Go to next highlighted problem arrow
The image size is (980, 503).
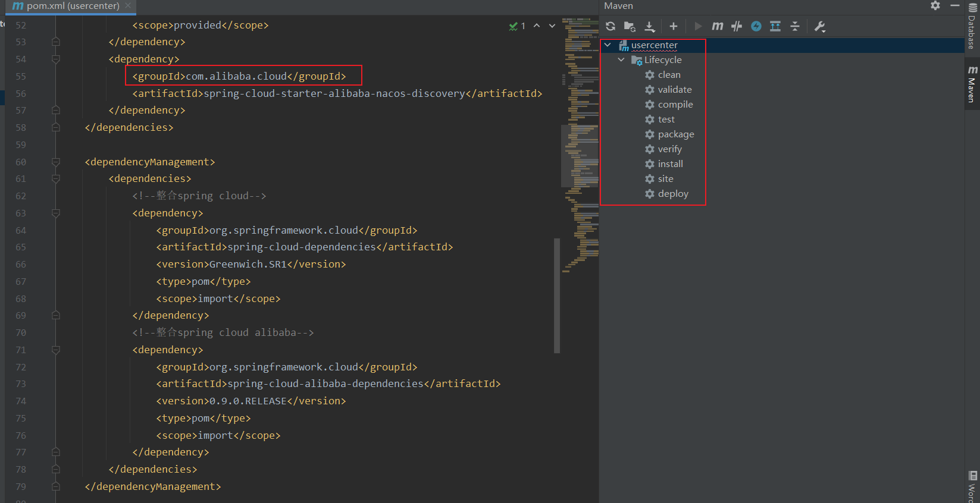(x=552, y=26)
